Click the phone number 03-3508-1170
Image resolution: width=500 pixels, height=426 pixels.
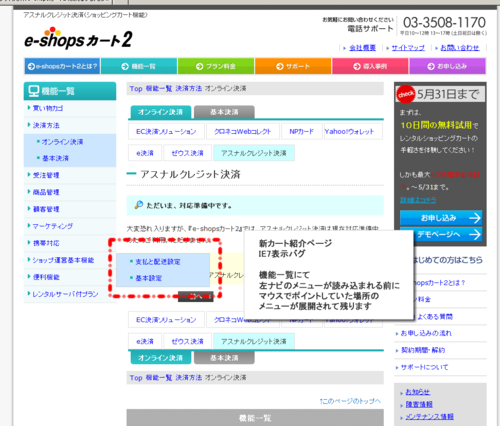[x=444, y=23]
